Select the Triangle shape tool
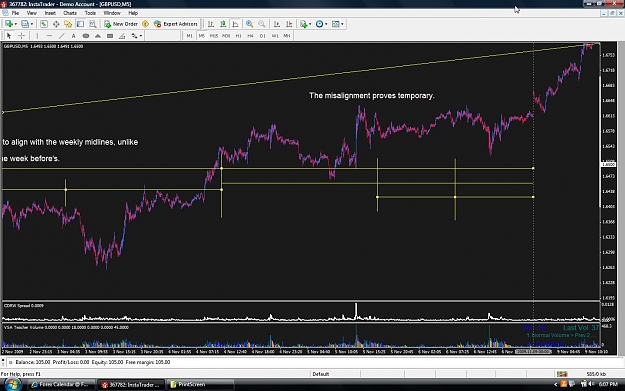 98,36
